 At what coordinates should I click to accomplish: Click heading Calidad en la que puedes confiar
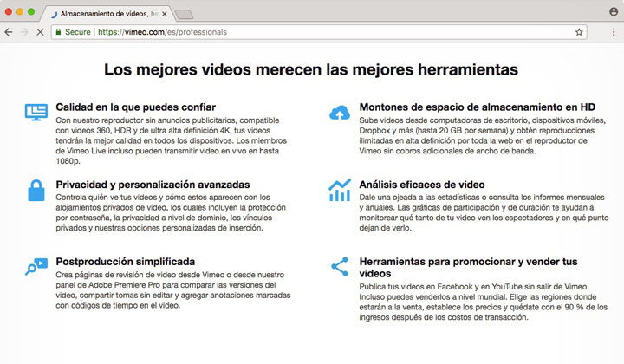coord(136,107)
